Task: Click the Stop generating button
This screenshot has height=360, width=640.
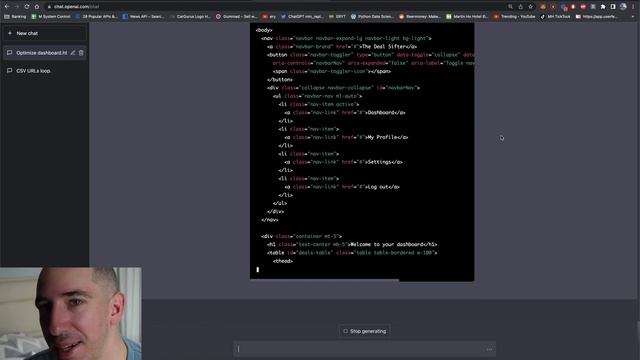Action: click(364, 331)
